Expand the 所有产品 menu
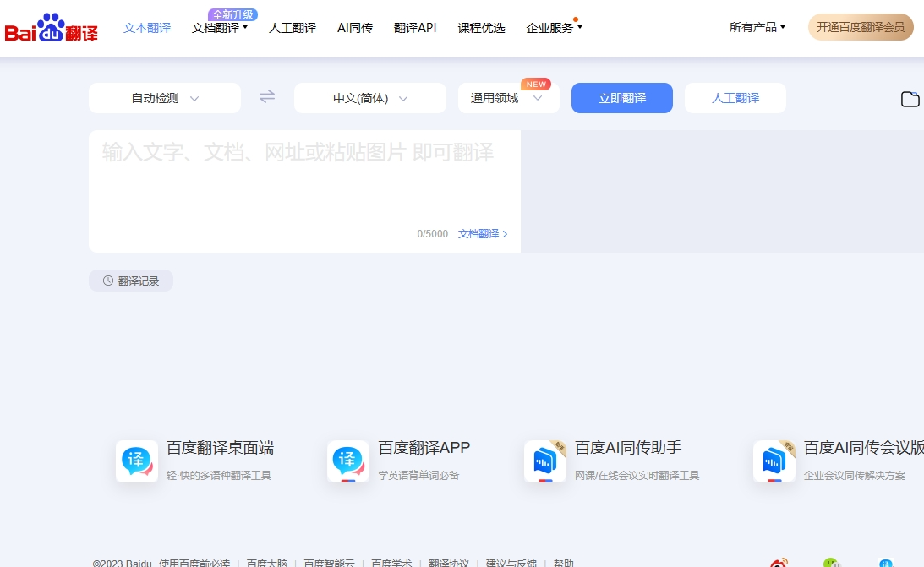The image size is (924, 567). [757, 27]
